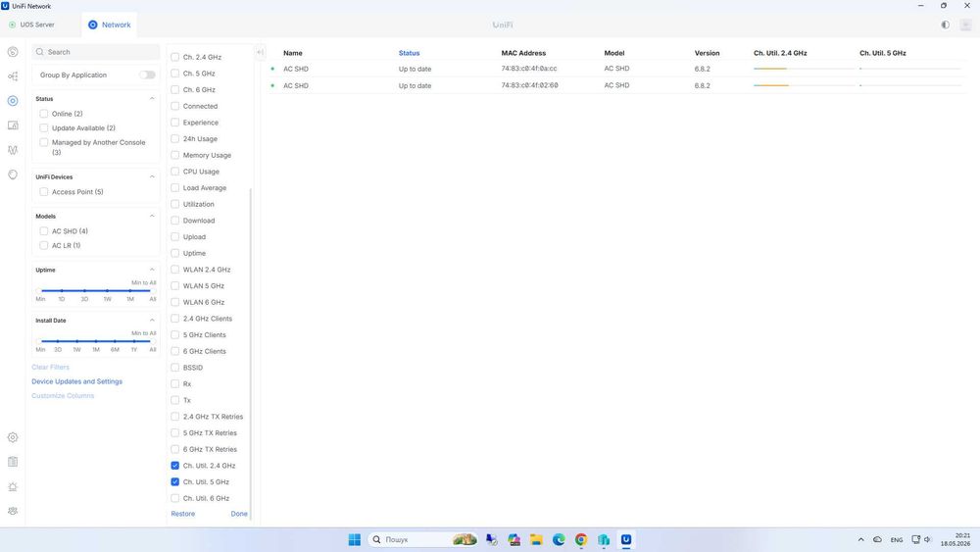The image size is (980, 552).
Task: Check the AC LR (1) model filter
Action: pos(44,246)
